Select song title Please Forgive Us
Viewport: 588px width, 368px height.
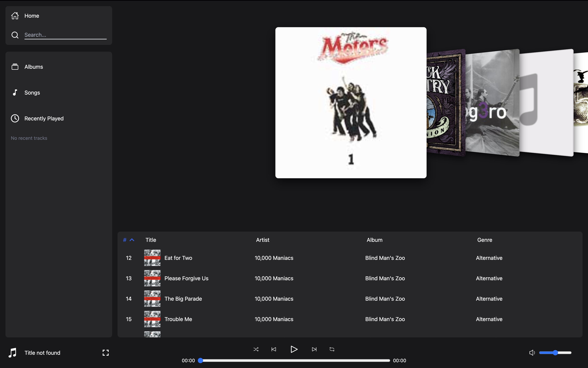[x=186, y=278]
